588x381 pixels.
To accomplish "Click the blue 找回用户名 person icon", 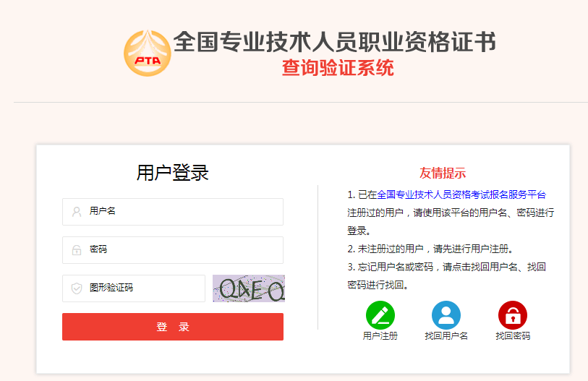I will coord(446,315).
